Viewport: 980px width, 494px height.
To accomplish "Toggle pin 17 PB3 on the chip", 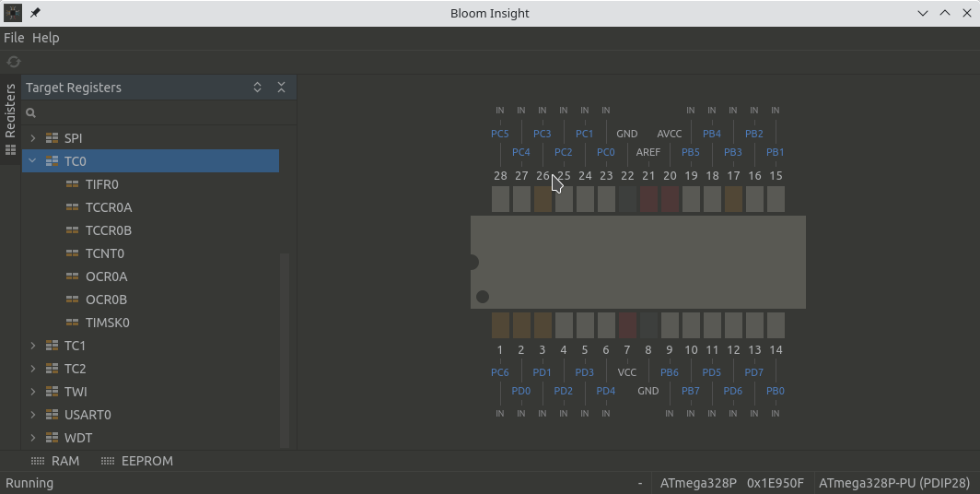I will [x=733, y=199].
